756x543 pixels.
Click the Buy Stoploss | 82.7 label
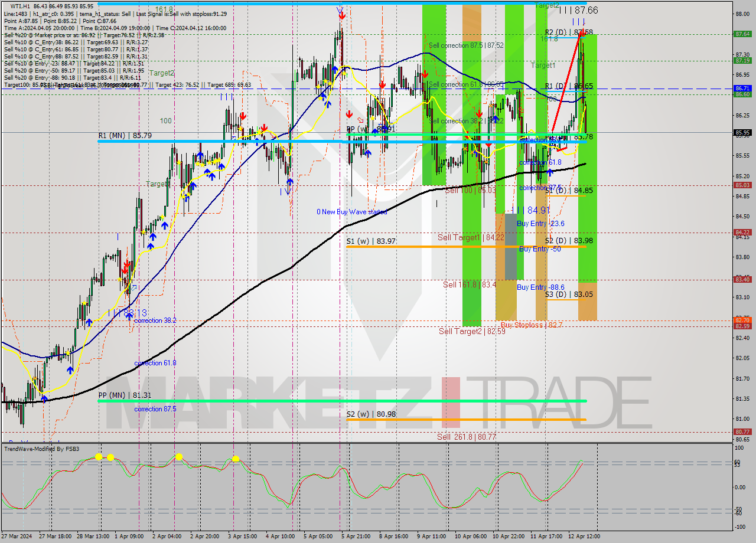pyautogui.click(x=532, y=325)
